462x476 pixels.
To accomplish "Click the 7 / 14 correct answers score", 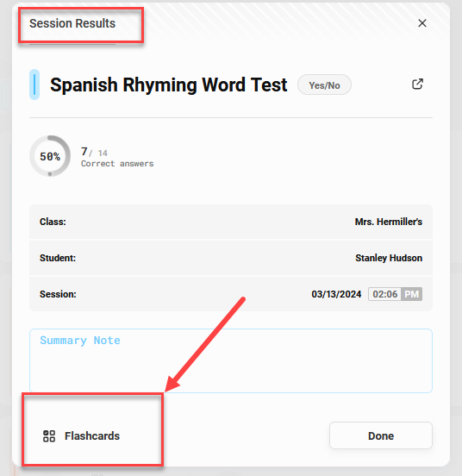I will tap(117, 157).
